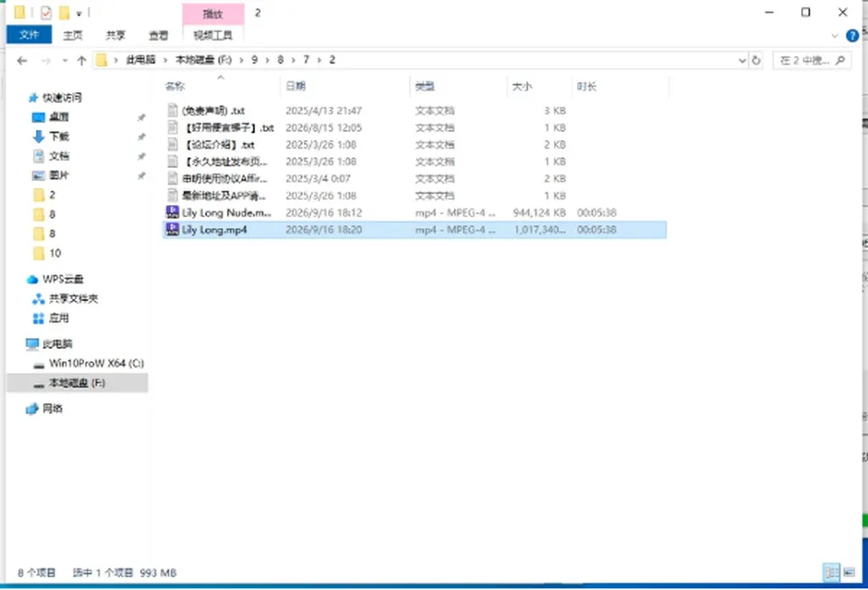
Task: Open folder 10 in the navigation pane
Action: pos(55,253)
